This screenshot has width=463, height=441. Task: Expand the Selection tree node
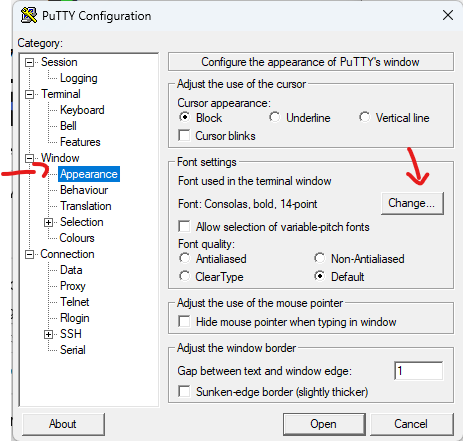[48, 222]
